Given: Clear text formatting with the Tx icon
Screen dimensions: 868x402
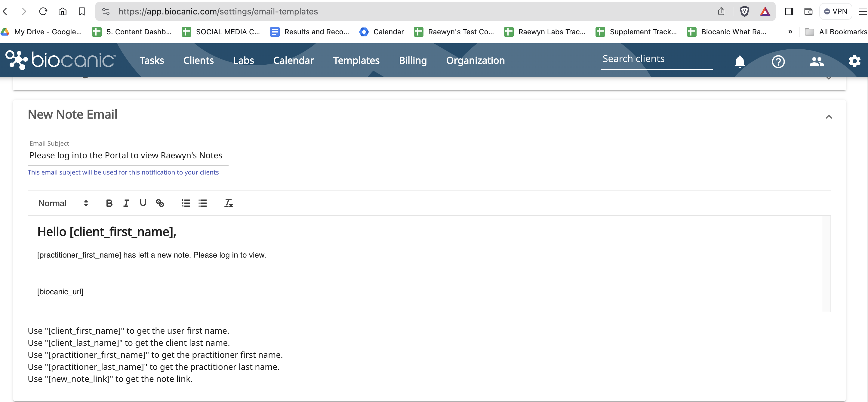Looking at the screenshot, I should [229, 203].
